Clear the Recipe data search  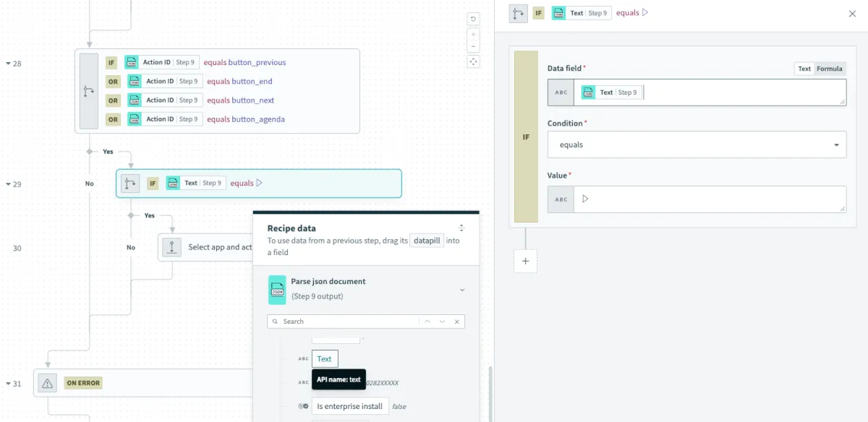coord(456,321)
